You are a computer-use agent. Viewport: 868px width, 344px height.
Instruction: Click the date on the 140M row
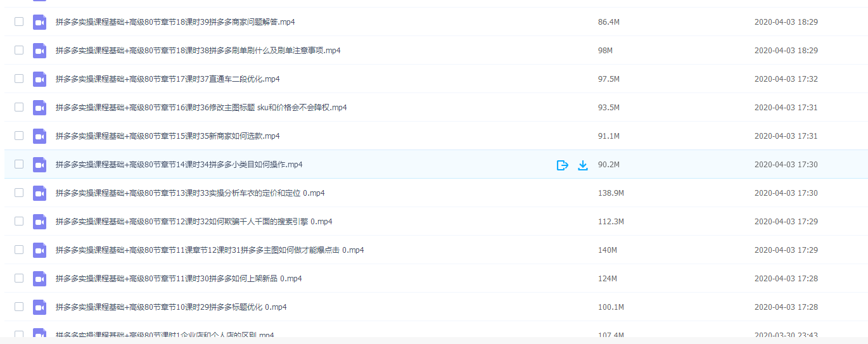point(786,250)
